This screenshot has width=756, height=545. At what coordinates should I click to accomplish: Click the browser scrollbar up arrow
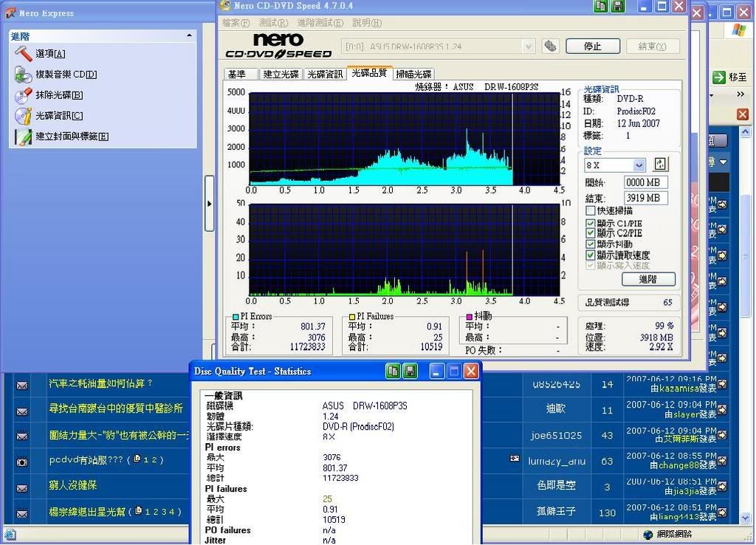(x=745, y=131)
